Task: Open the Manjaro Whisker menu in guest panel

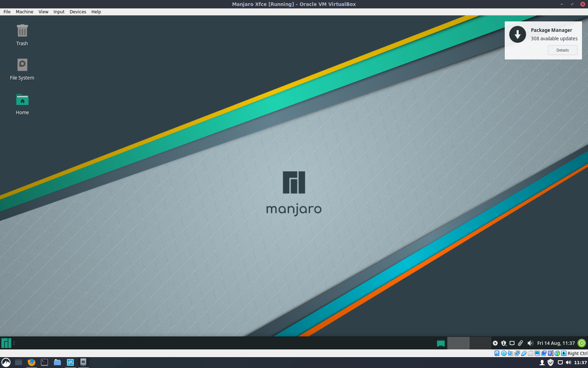Action: point(6,343)
